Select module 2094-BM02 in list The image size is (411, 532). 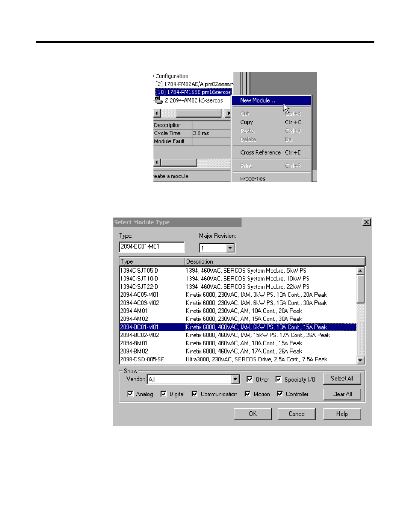238,352
